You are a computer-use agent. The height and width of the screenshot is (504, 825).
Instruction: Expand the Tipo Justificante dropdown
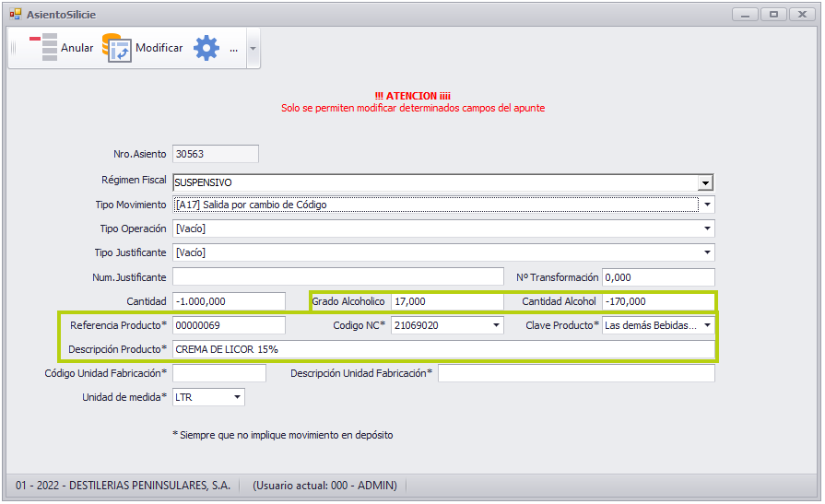pyautogui.click(x=707, y=252)
